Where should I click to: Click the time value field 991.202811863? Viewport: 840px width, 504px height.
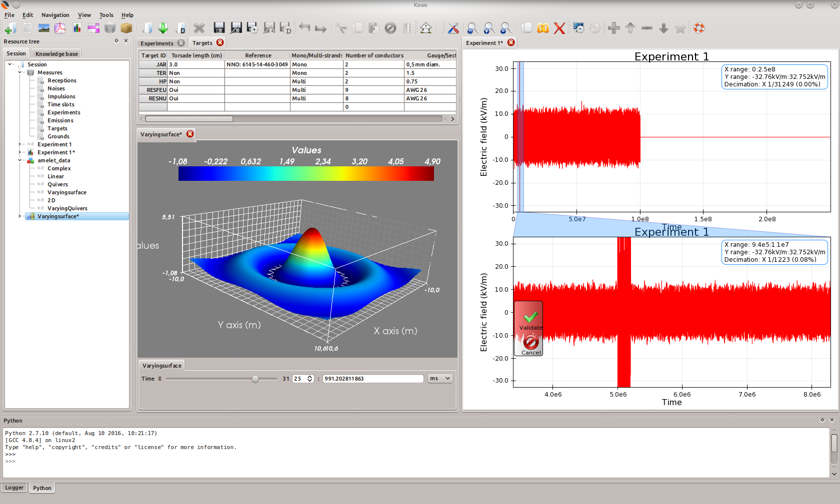click(x=373, y=379)
